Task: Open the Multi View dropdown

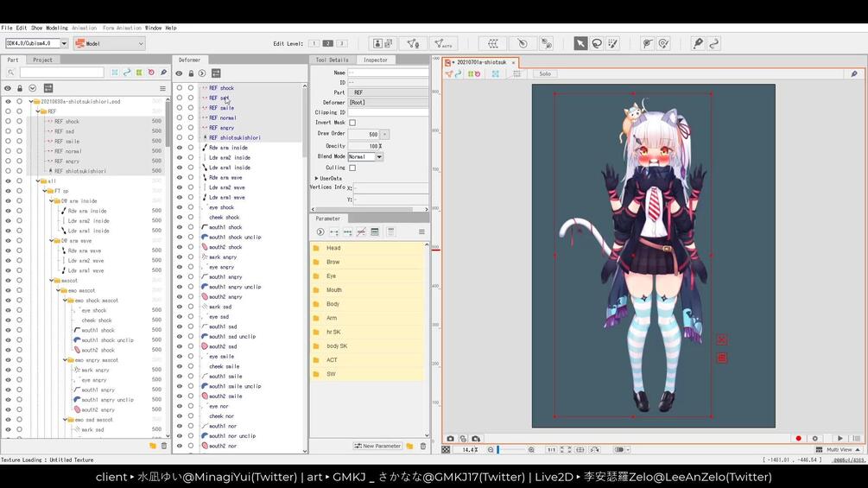Action: [839, 450]
